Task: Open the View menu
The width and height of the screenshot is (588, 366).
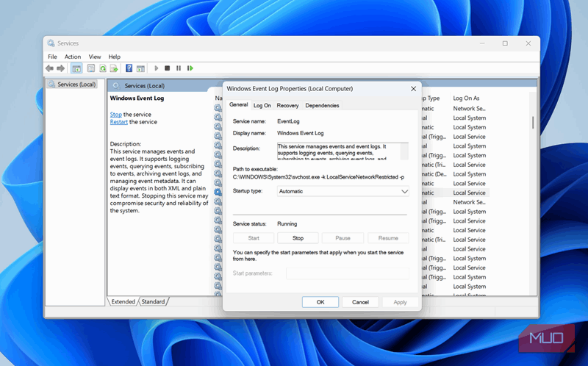Action: tap(95, 57)
